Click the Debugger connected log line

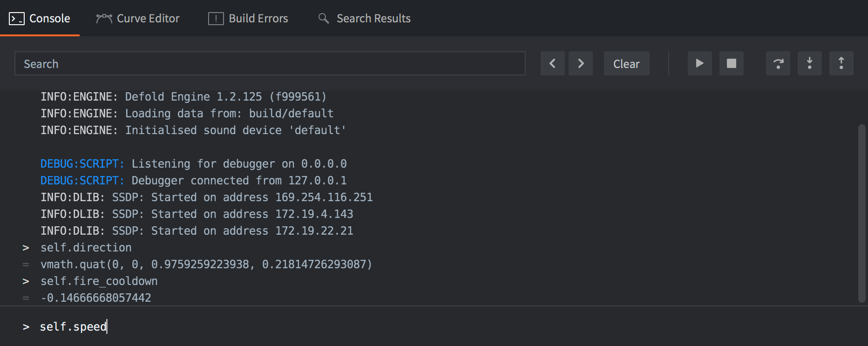tap(193, 181)
